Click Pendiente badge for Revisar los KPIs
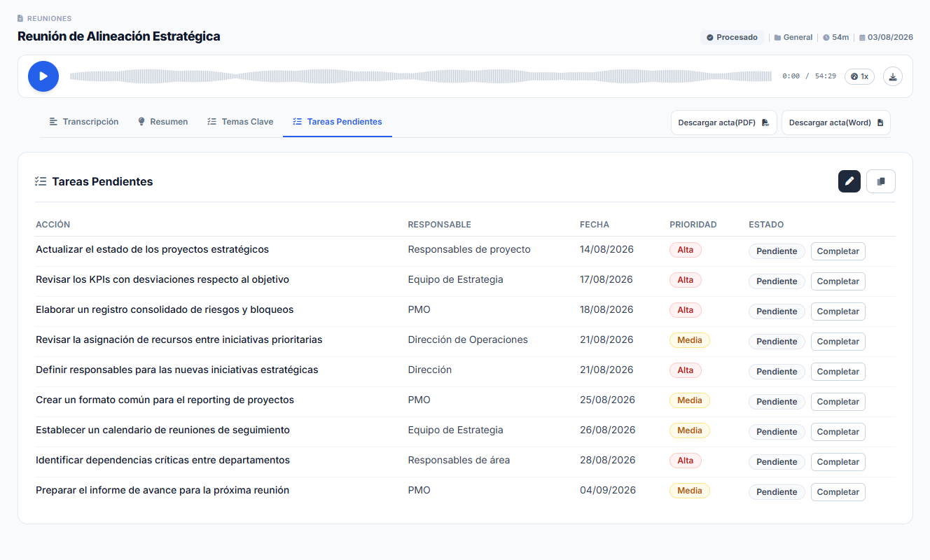This screenshot has height=560, width=930. [777, 281]
